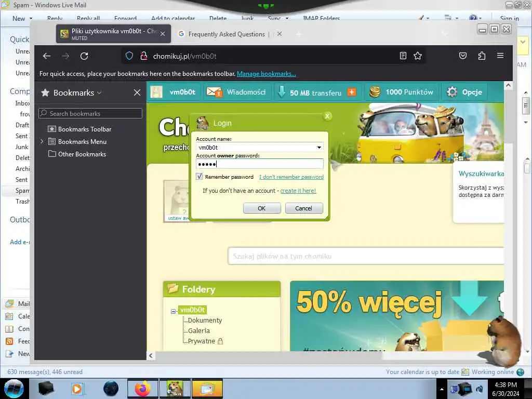Viewport: 532px width, 399px height.
Task: Open the Windows Start button
Action: point(14,389)
